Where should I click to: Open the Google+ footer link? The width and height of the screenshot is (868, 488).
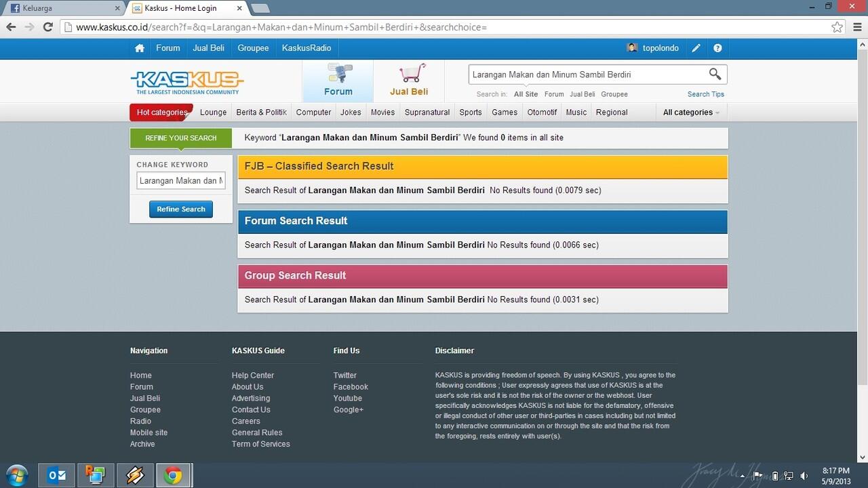349,409
